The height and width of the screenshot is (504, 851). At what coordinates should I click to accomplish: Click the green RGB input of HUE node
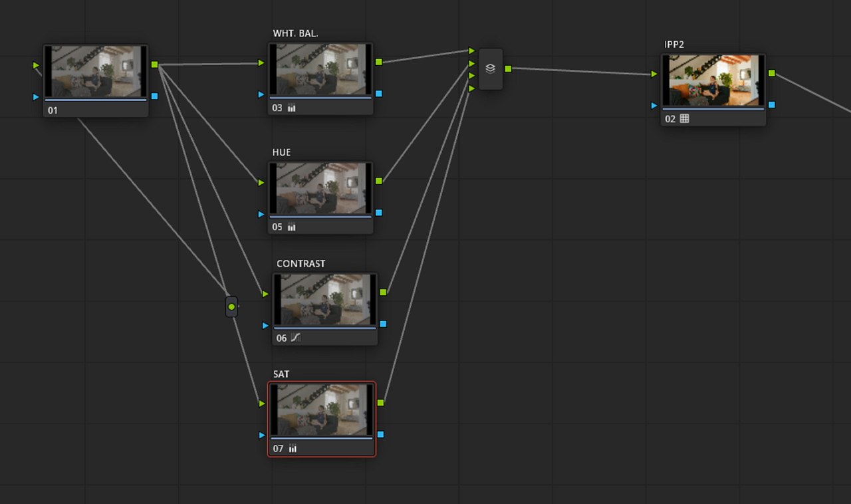(x=262, y=182)
